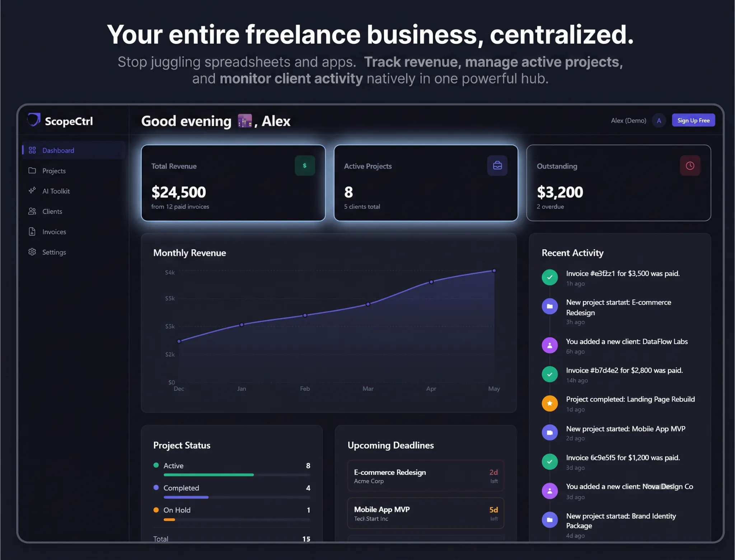Screen dimensions: 735x560
Task: Go to Projects in sidebar
Action: point(74,171)
